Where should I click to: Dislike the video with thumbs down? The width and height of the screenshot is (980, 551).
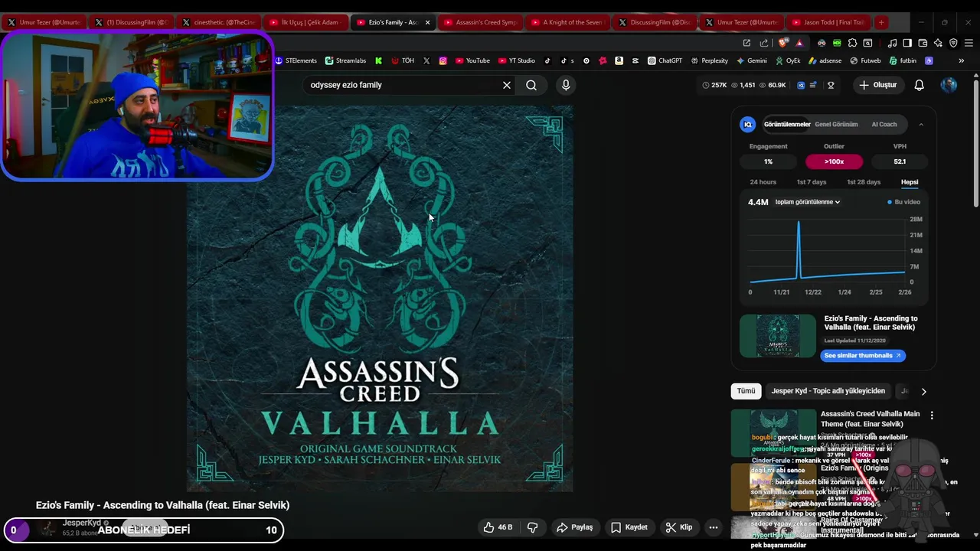[532, 527]
